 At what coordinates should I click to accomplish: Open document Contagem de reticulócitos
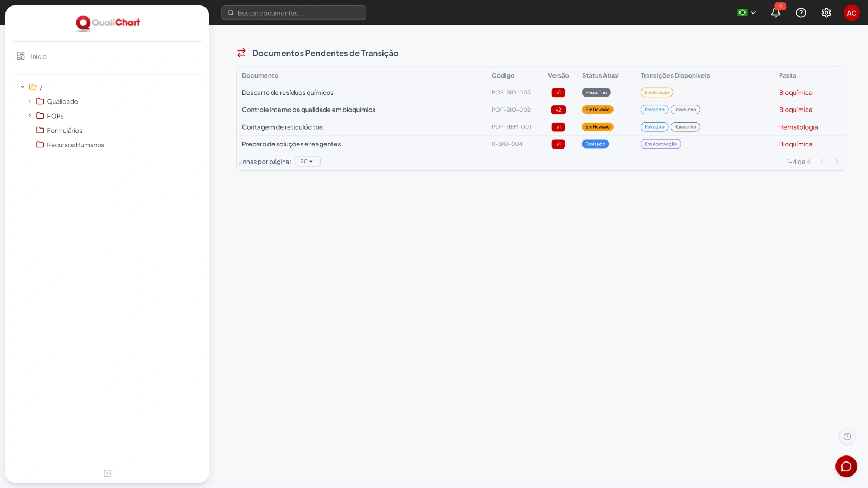coord(282,127)
